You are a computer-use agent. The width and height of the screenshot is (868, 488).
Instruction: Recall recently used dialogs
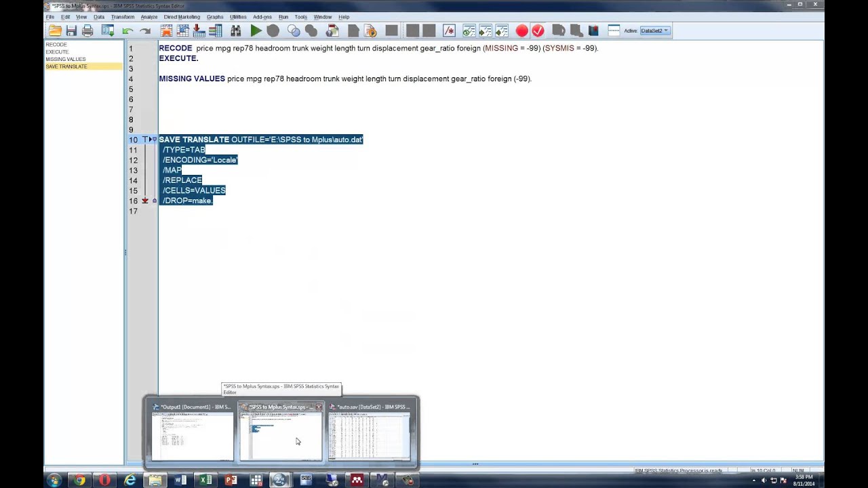coord(108,30)
